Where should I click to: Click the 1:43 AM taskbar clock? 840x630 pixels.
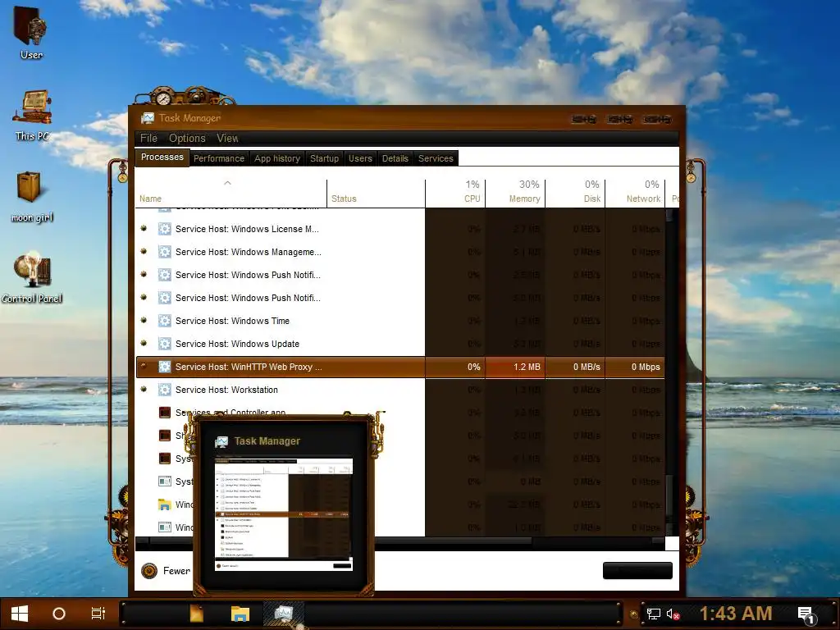(736, 614)
